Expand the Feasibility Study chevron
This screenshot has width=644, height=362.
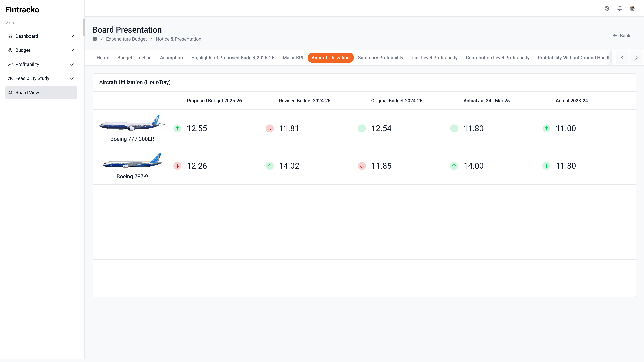pyautogui.click(x=72, y=78)
